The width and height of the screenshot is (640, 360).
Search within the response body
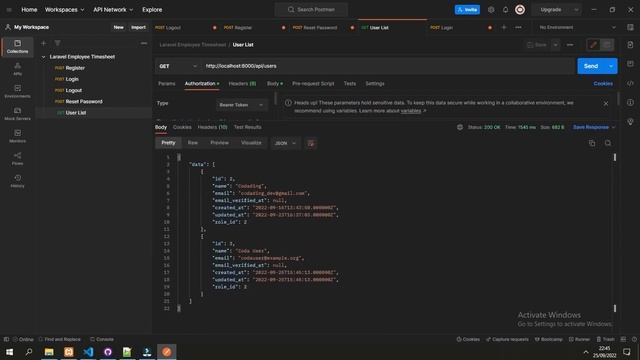click(x=608, y=143)
